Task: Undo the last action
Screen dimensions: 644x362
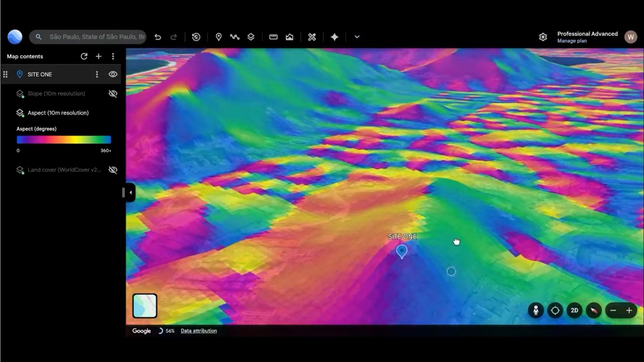Action: (x=157, y=37)
